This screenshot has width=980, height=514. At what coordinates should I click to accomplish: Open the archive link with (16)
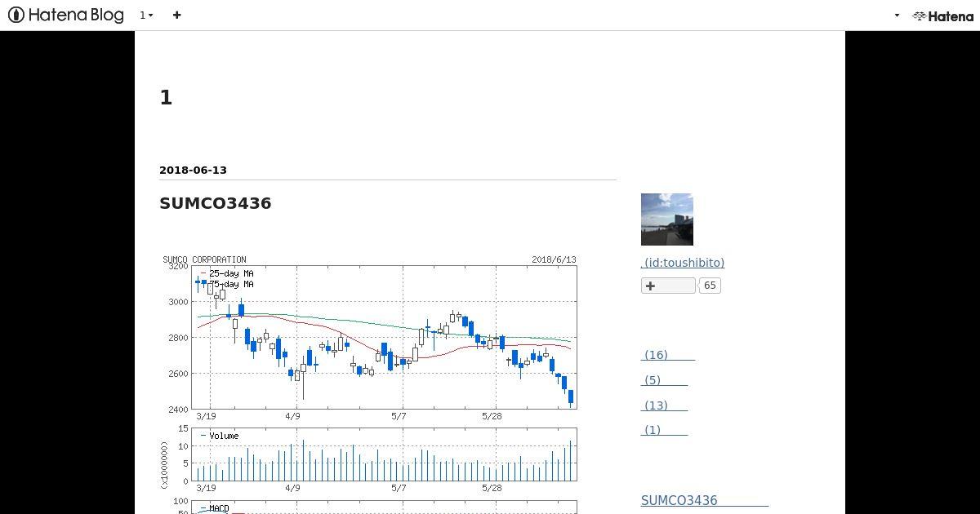(668, 355)
